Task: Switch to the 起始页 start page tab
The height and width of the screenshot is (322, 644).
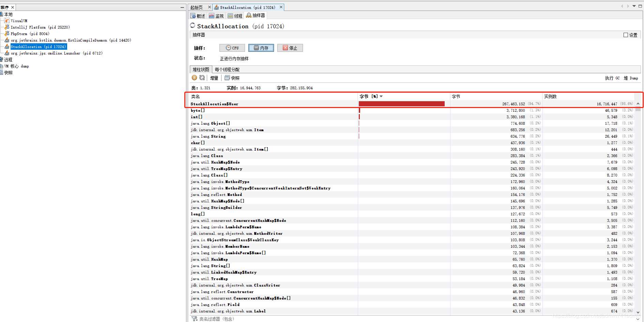Action: pyautogui.click(x=197, y=7)
